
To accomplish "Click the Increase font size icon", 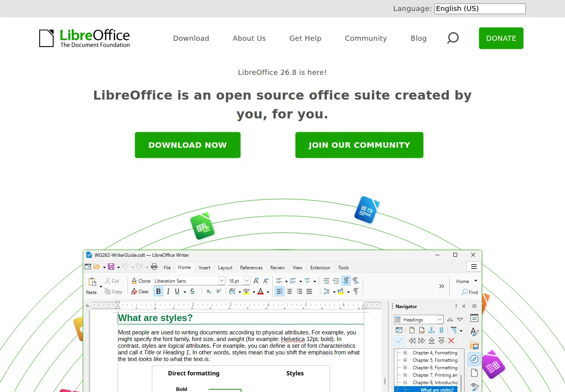I will click(256, 281).
